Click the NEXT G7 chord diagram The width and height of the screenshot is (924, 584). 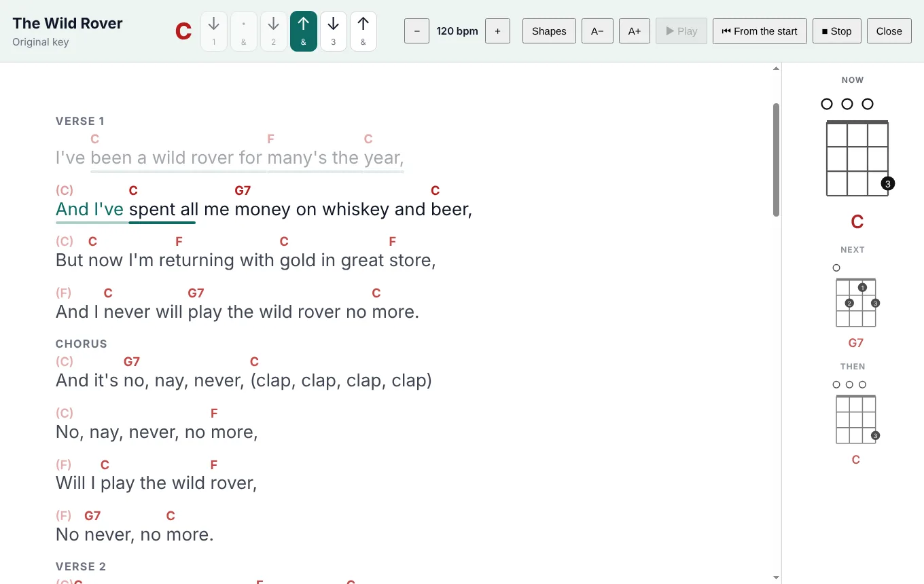tap(855, 297)
